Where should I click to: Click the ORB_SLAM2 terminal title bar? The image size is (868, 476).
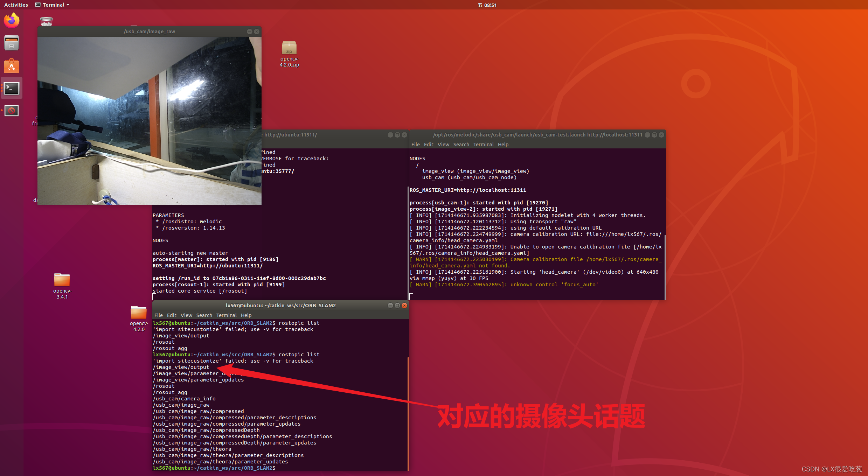281,306
